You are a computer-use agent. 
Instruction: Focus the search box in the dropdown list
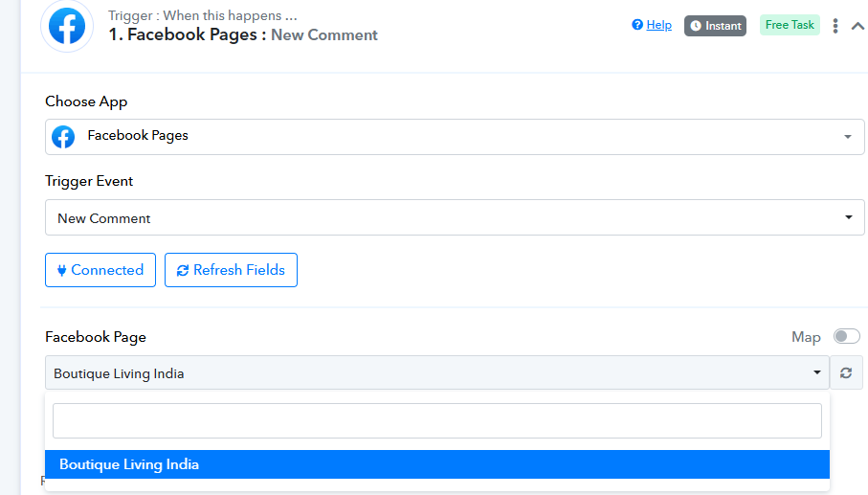point(436,420)
